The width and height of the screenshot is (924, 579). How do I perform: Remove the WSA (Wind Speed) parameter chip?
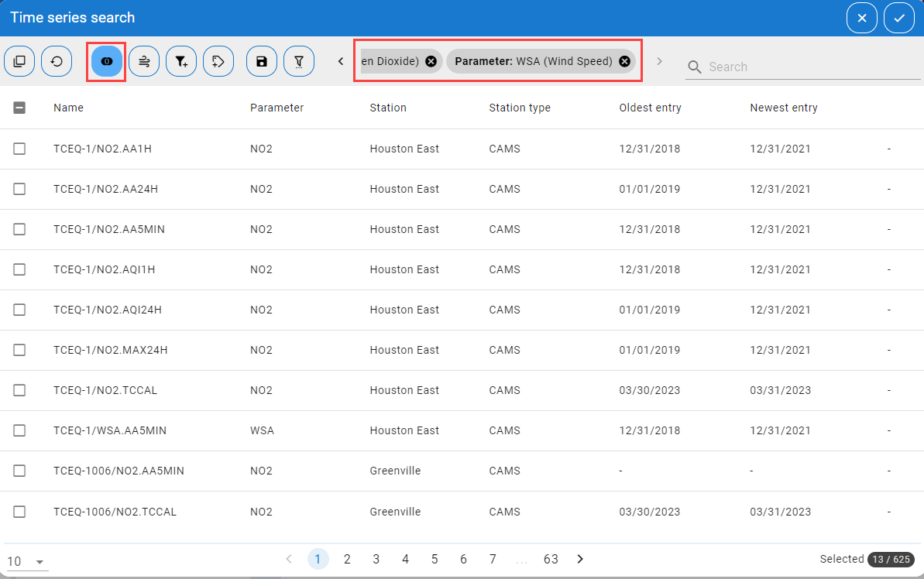pyautogui.click(x=624, y=61)
